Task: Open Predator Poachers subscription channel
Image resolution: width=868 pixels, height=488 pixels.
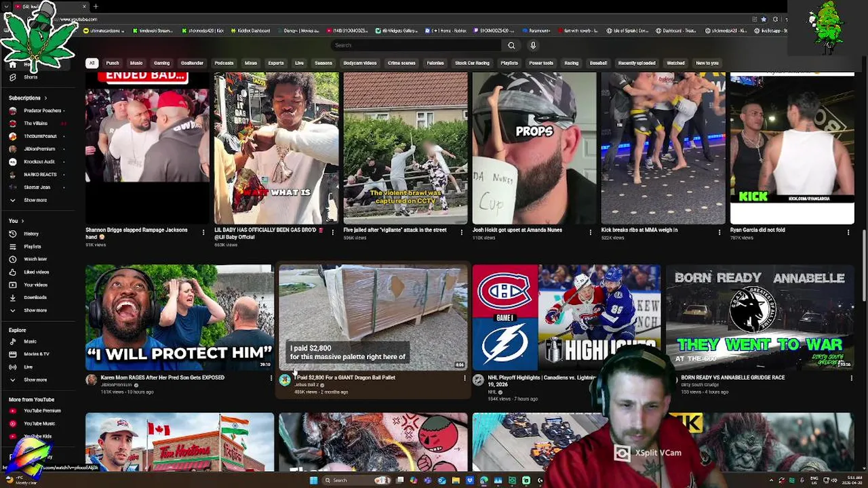Action: 42,110
